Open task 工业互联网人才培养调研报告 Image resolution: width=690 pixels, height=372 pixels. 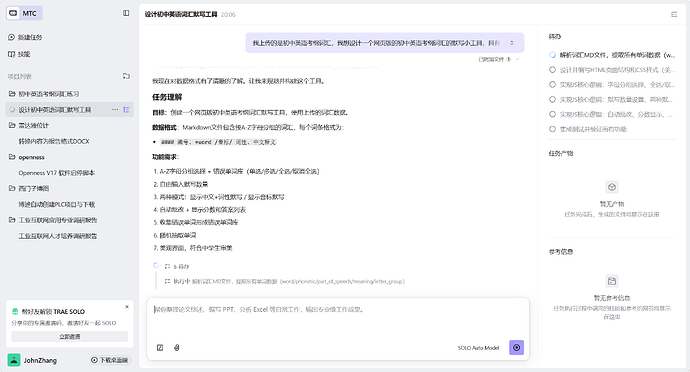pyautogui.click(x=58, y=236)
